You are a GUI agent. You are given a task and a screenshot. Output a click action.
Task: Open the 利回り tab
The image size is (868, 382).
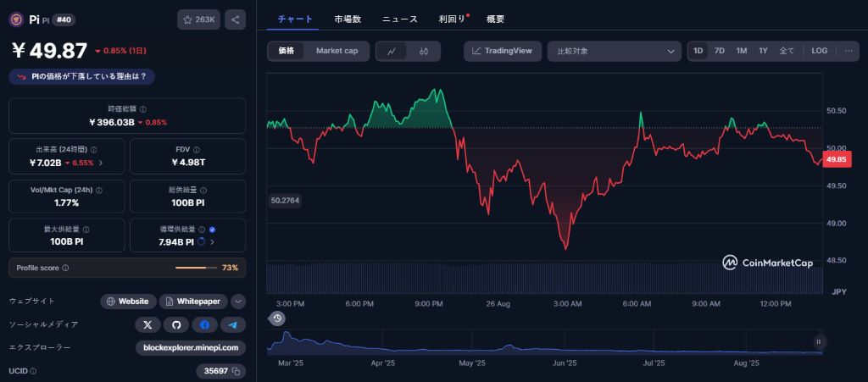tap(453, 19)
